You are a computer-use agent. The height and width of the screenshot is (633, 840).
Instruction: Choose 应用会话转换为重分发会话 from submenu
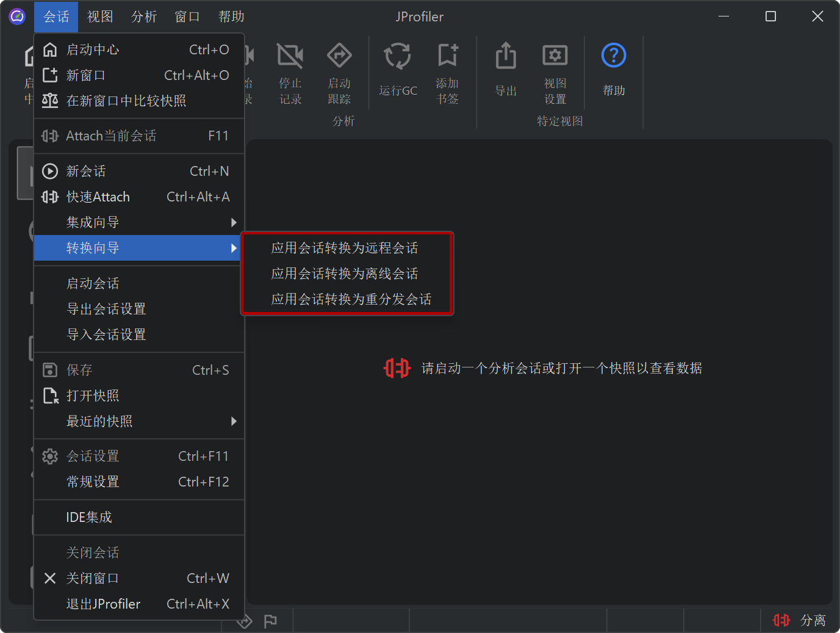(x=351, y=299)
